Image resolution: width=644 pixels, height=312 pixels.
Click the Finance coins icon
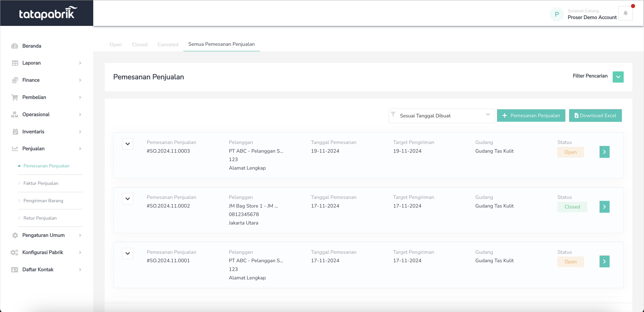coord(15,80)
